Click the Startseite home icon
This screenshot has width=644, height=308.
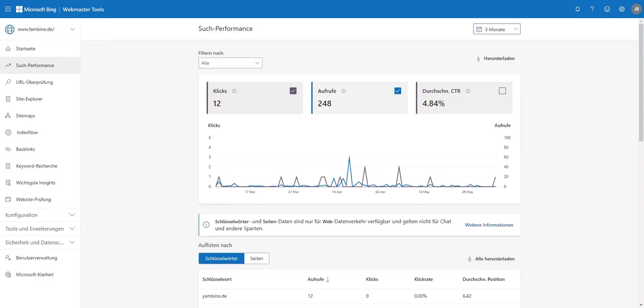point(8,48)
